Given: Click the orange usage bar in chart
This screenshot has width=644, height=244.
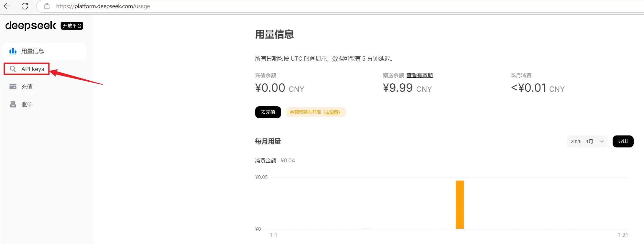Looking at the screenshot, I should click(460, 205).
